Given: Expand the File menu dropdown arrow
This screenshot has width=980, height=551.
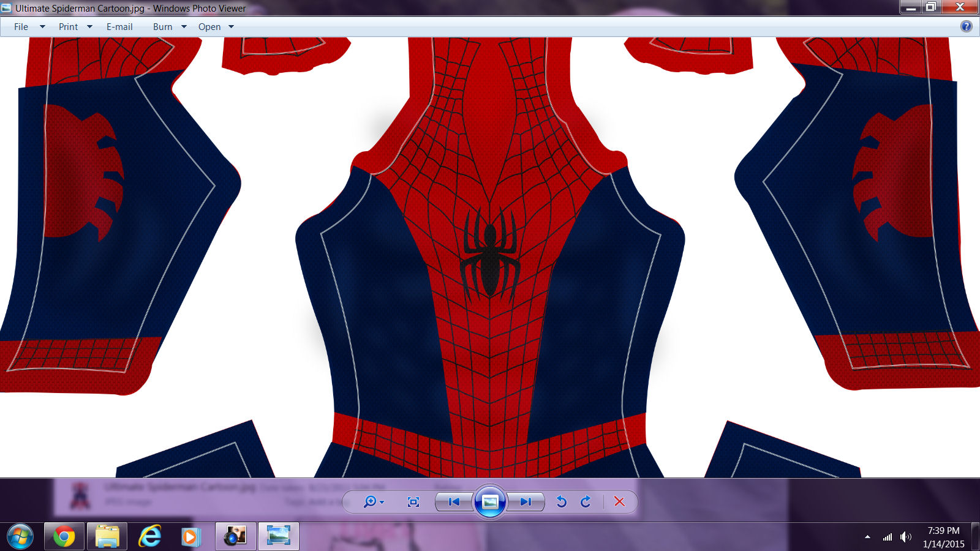Looking at the screenshot, I should point(42,27).
